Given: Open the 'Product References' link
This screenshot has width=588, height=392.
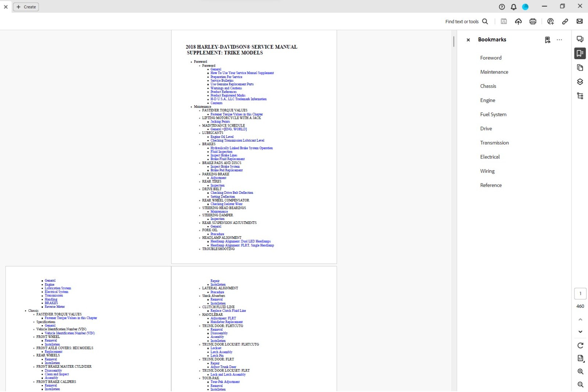Looking at the screenshot, I should tap(223, 92).
